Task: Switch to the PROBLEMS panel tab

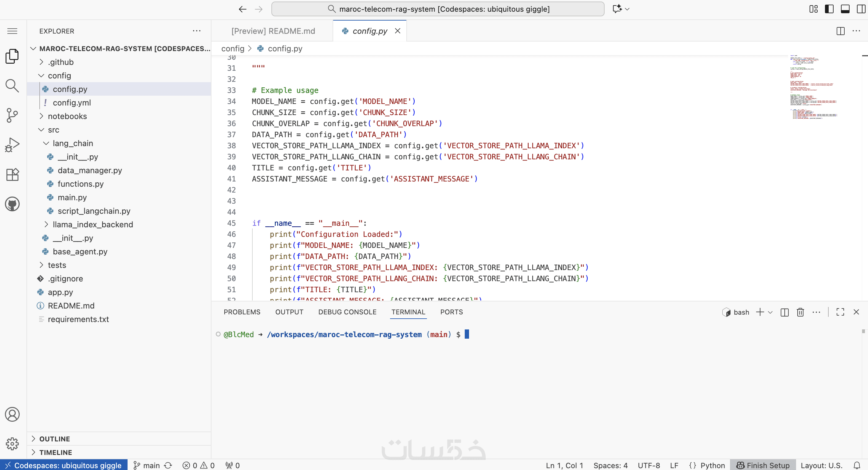Action: tap(242, 312)
